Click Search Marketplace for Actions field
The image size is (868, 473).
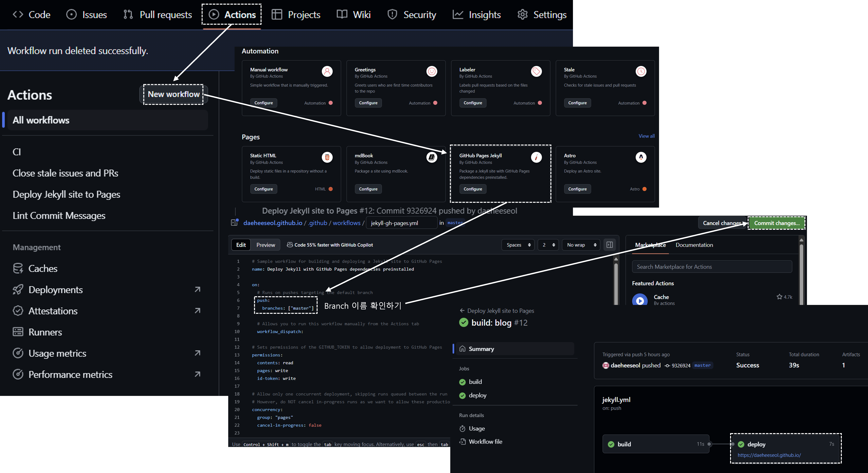pyautogui.click(x=712, y=267)
